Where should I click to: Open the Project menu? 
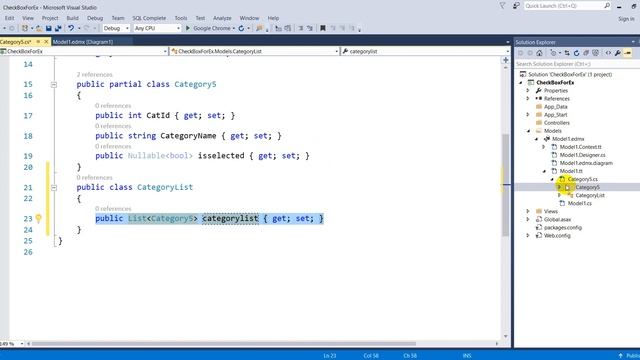tap(50, 18)
